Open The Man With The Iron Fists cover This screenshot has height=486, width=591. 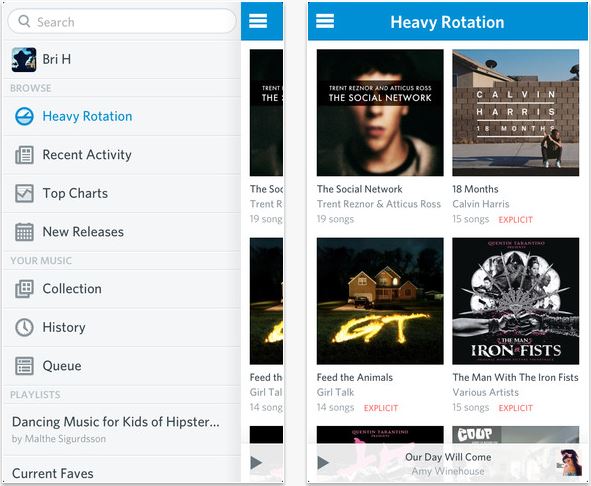tap(516, 301)
